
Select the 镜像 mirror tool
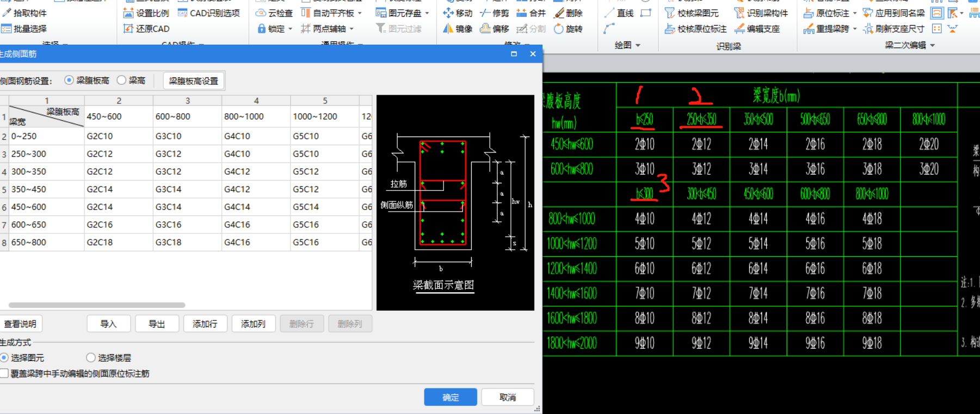[457, 29]
